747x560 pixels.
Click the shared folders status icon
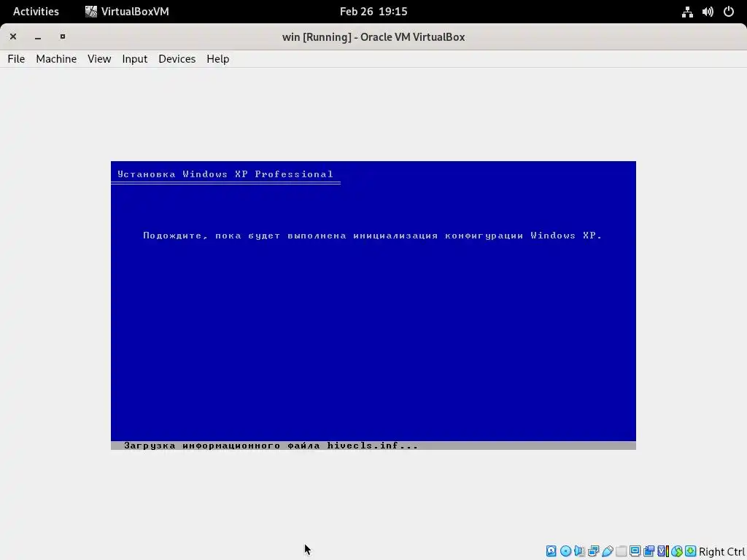tap(621, 551)
